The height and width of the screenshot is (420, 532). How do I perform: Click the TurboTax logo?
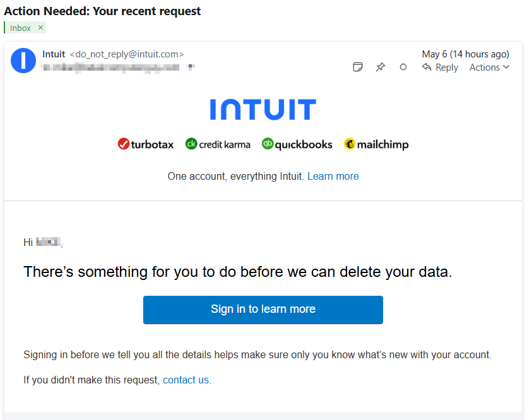coord(146,144)
